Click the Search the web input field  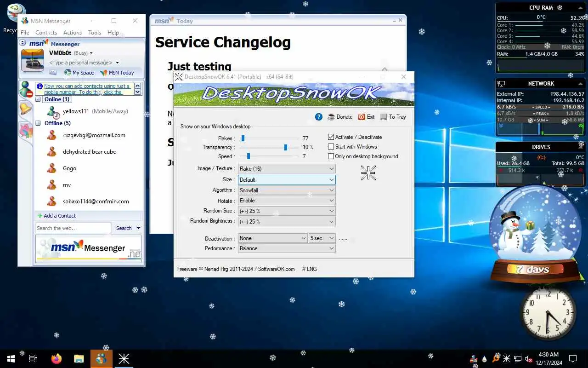73,228
